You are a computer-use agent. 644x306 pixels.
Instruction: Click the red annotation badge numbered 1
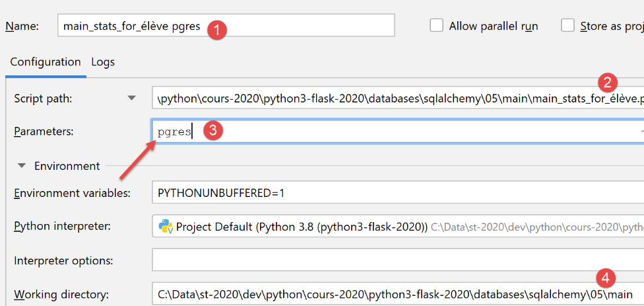click(216, 30)
